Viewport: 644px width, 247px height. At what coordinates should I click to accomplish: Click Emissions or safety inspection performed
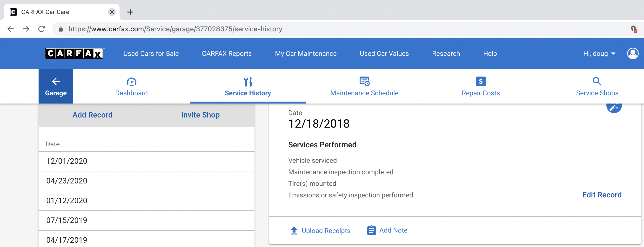coord(350,195)
